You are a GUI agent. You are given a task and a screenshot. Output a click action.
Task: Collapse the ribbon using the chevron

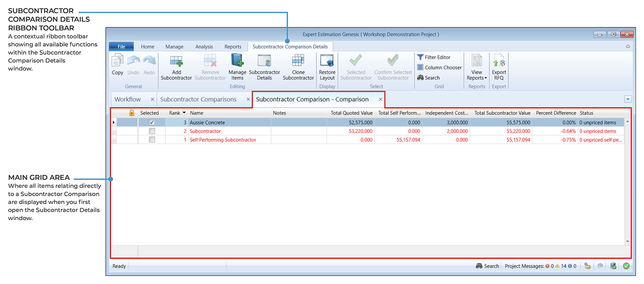coord(627,46)
